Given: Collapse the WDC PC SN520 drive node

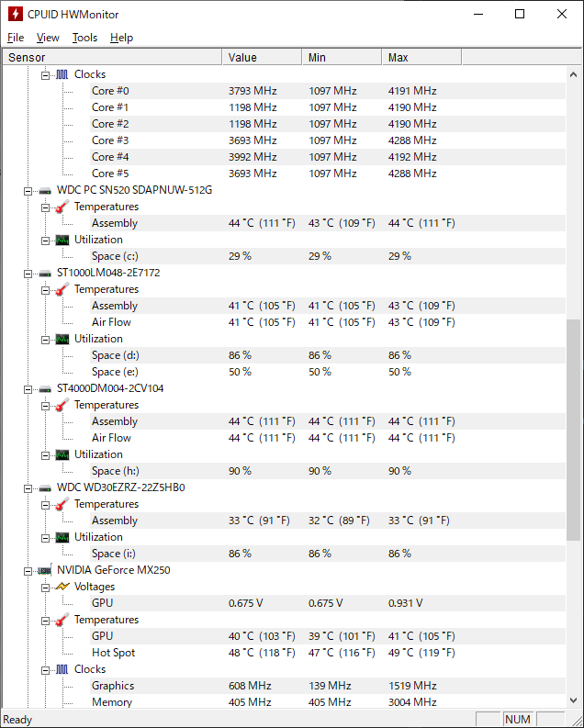Looking at the screenshot, I should point(28,191).
